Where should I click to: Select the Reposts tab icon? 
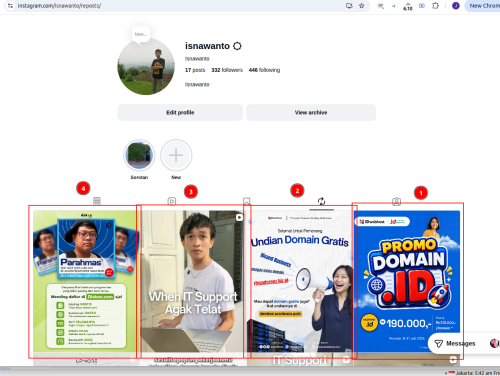(321, 201)
